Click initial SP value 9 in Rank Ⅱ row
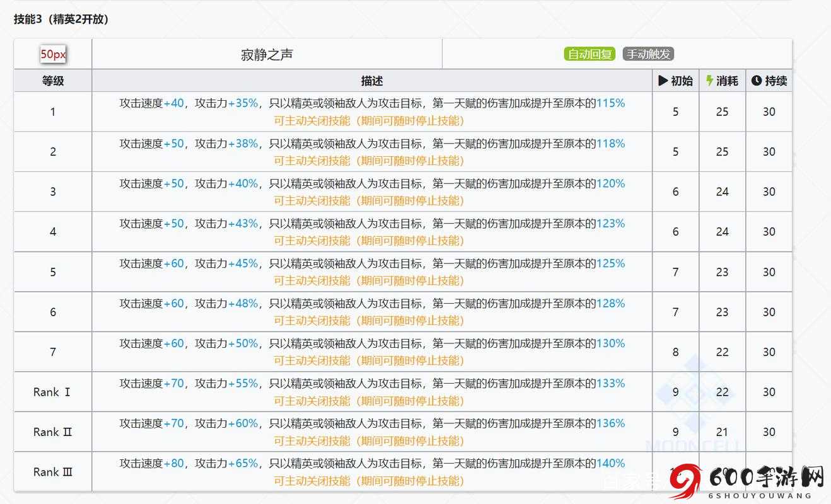The height and width of the screenshot is (504, 831). click(x=676, y=432)
